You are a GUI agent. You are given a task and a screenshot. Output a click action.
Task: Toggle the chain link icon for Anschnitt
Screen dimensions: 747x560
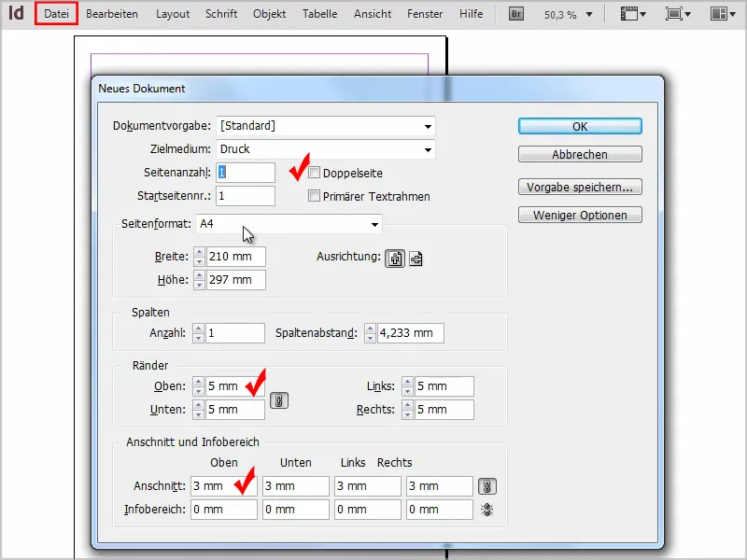(489, 485)
